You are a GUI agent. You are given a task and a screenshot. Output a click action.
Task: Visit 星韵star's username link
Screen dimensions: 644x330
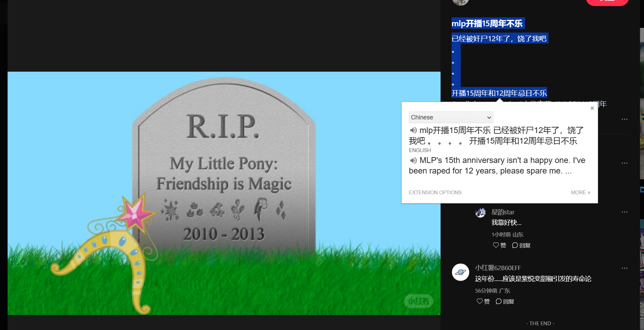[x=503, y=212]
